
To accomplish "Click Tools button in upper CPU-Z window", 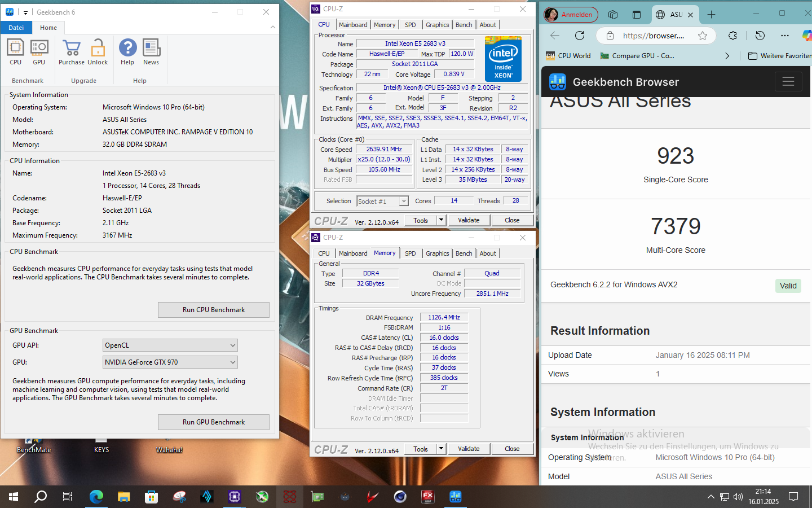I will [421, 220].
